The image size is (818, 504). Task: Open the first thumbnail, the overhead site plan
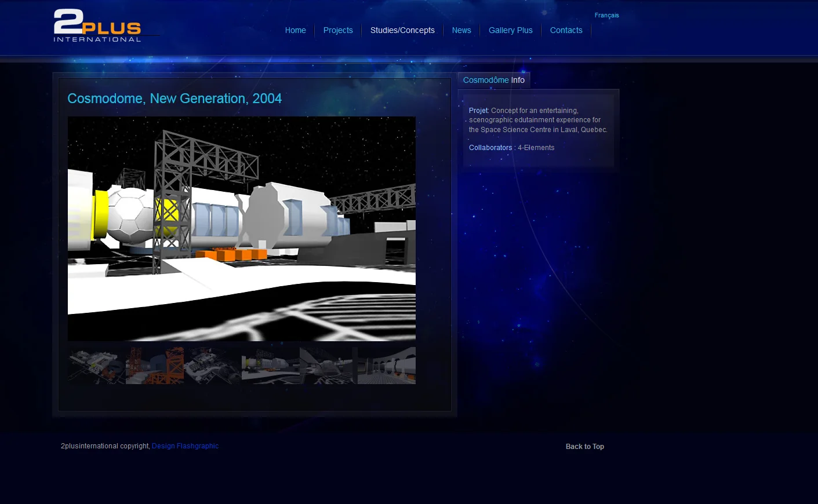97,366
